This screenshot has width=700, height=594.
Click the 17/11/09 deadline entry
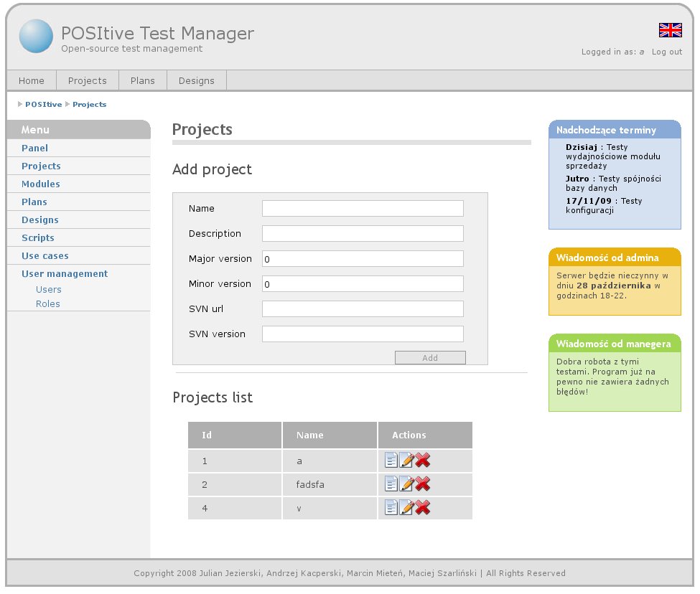point(604,205)
